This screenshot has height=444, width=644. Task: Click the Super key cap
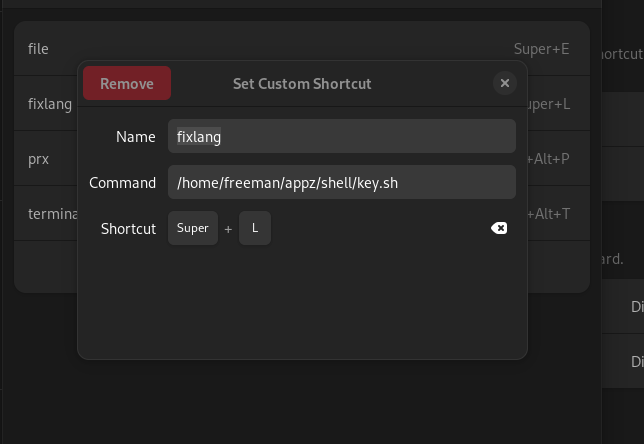193,228
